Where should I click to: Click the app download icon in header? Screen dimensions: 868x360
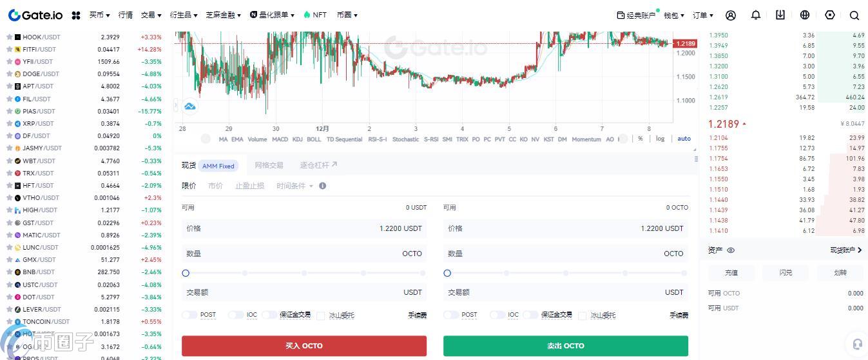(780, 15)
